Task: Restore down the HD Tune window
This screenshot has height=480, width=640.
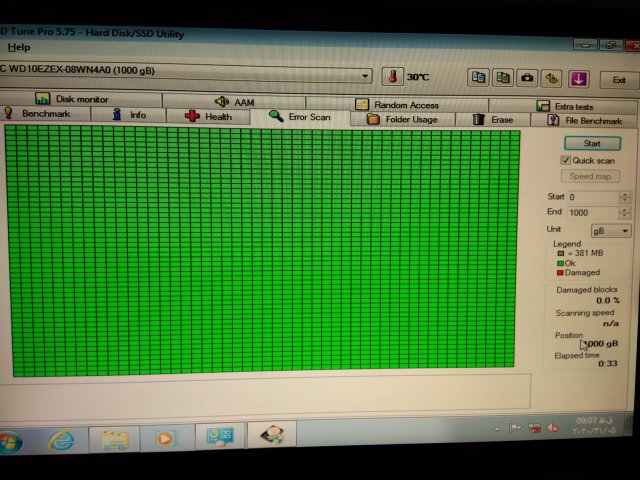Action: 611,45
